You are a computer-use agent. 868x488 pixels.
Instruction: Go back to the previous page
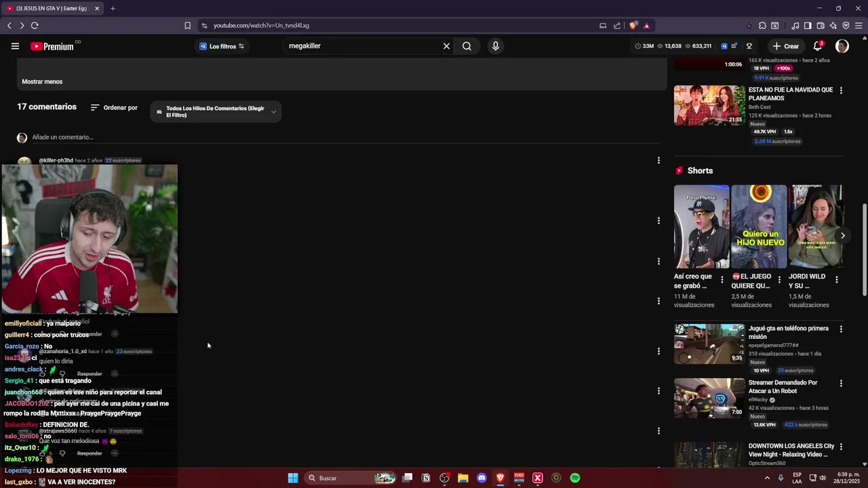pos(9,25)
